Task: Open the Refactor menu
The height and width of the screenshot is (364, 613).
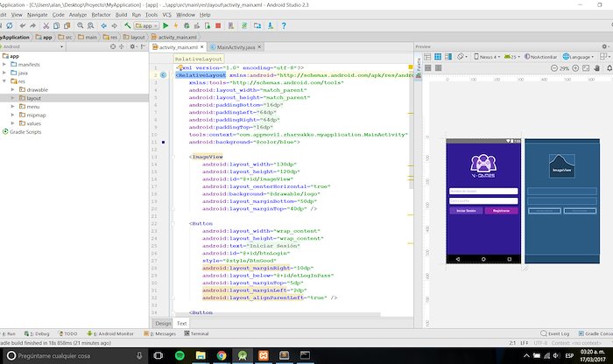Action: [101, 15]
